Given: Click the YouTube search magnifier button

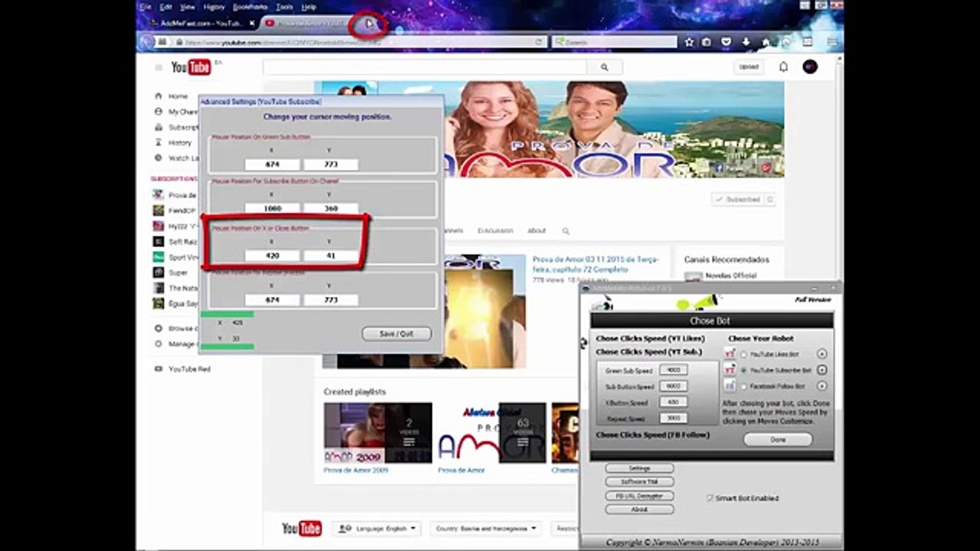Looking at the screenshot, I should click(604, 67).
